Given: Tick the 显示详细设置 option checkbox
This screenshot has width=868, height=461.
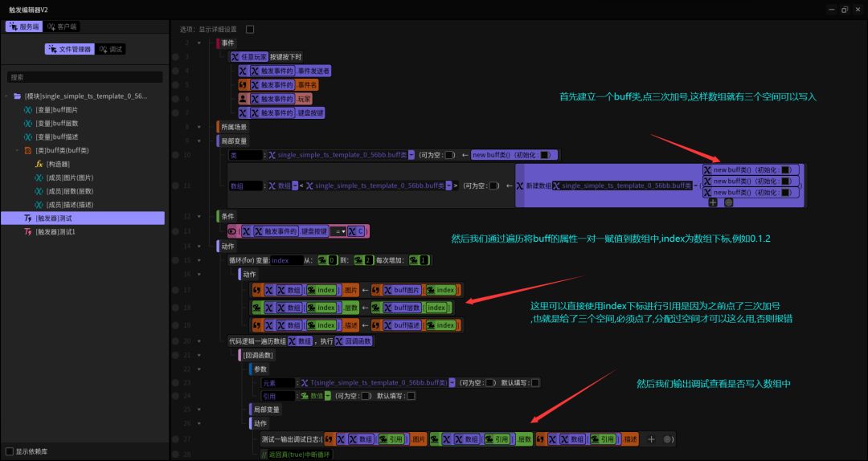Looking at the screenshot, I should tap(250, 30).
